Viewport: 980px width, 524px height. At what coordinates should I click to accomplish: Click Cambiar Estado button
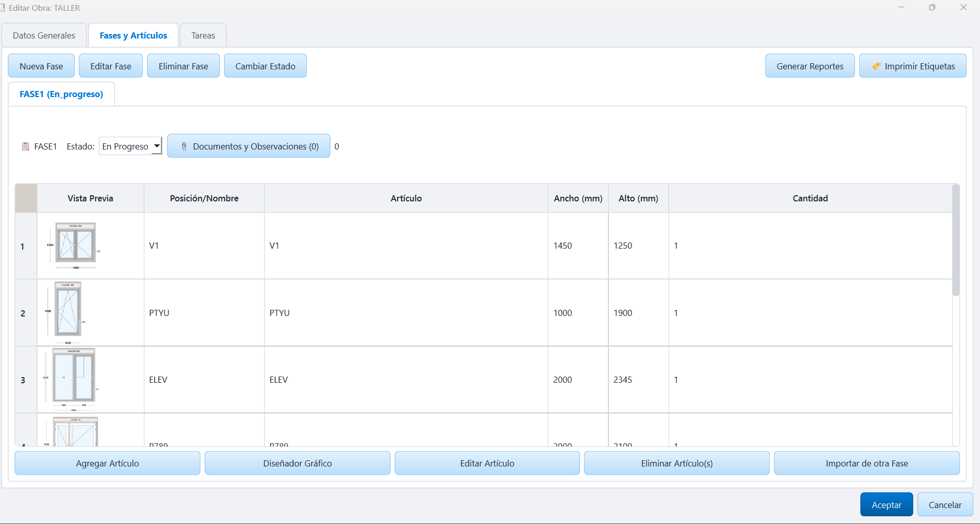tap(265, 66)
